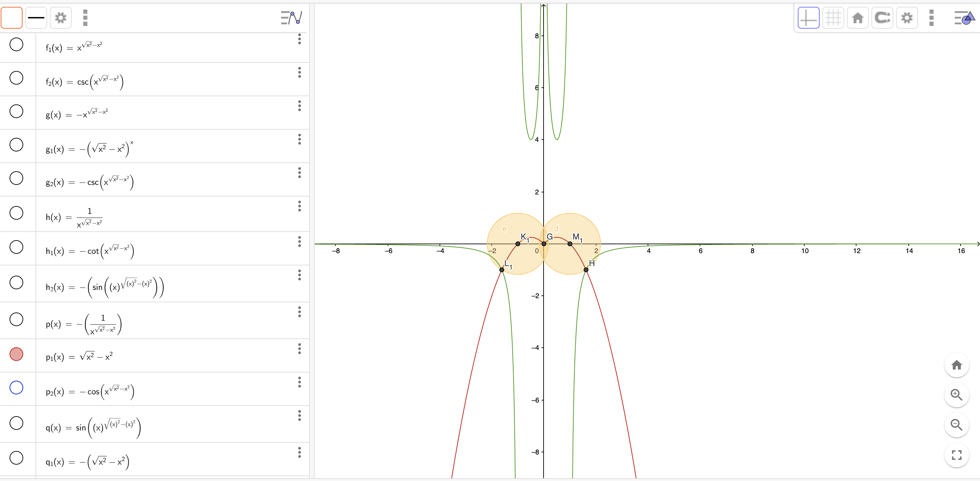The image size is (980, 481).
Task: Show function g2(x) via its visibility circle
Action: 16,178
